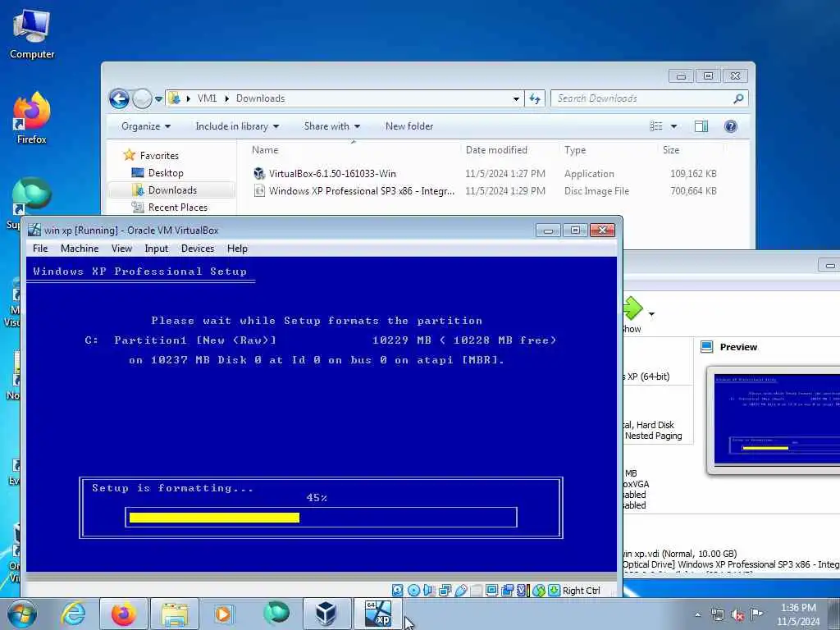This screenshot has width=840, height=630.
Task: Click the VM Preview thumbnail in VirtualBox Manager
Action: coord(777,419)
